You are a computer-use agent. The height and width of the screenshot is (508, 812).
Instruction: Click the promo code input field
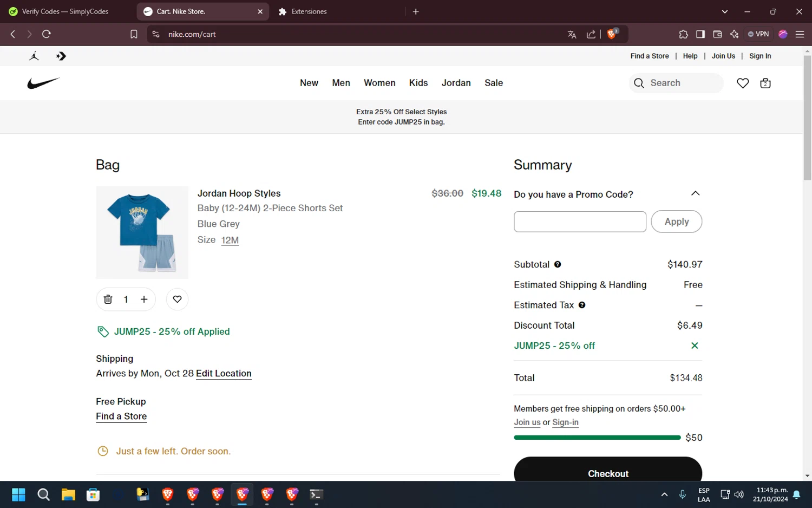point(580,222)
